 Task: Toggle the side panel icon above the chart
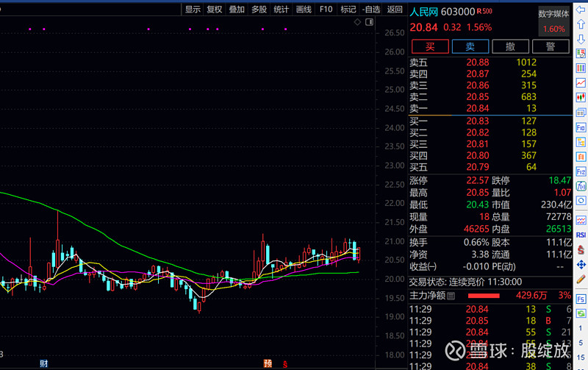coord(370,22)
